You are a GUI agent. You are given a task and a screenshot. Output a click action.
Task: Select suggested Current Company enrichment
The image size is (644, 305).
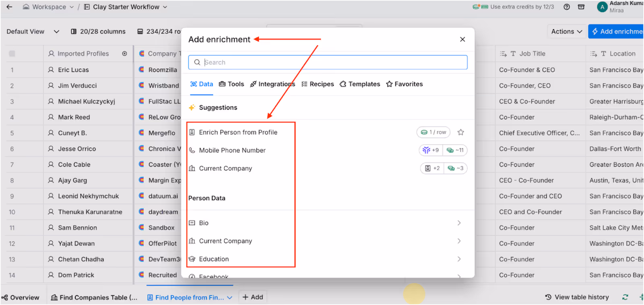(225, 168)
